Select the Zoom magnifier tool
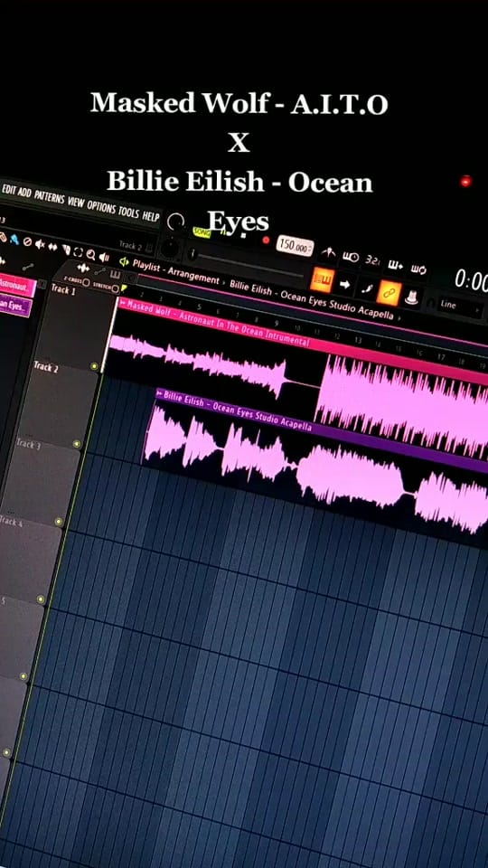This screenshot has height=868, width=488. 90,255
